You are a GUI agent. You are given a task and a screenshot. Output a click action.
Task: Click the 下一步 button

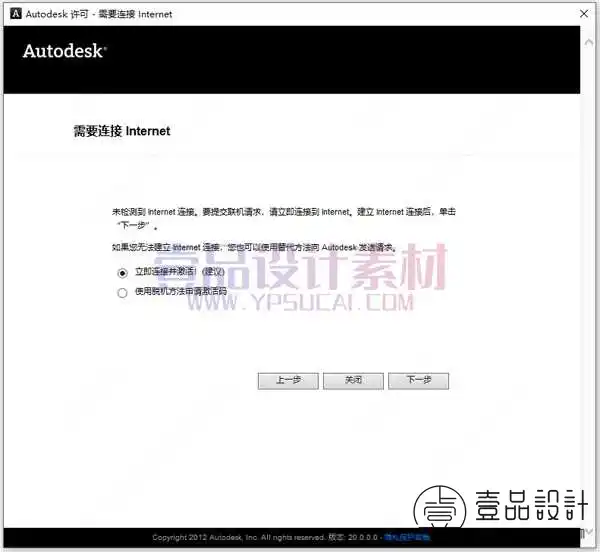click(x=418, y=381)
